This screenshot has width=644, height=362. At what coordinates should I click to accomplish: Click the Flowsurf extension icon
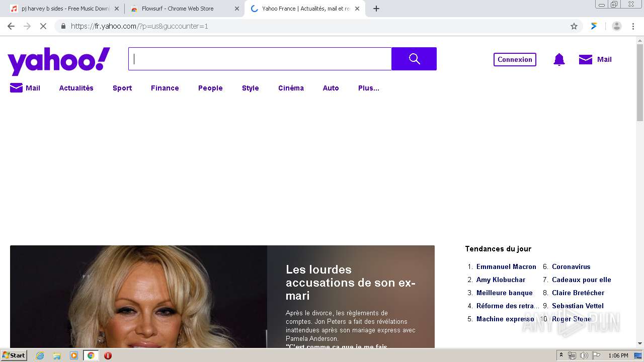(x=594, y=26)
